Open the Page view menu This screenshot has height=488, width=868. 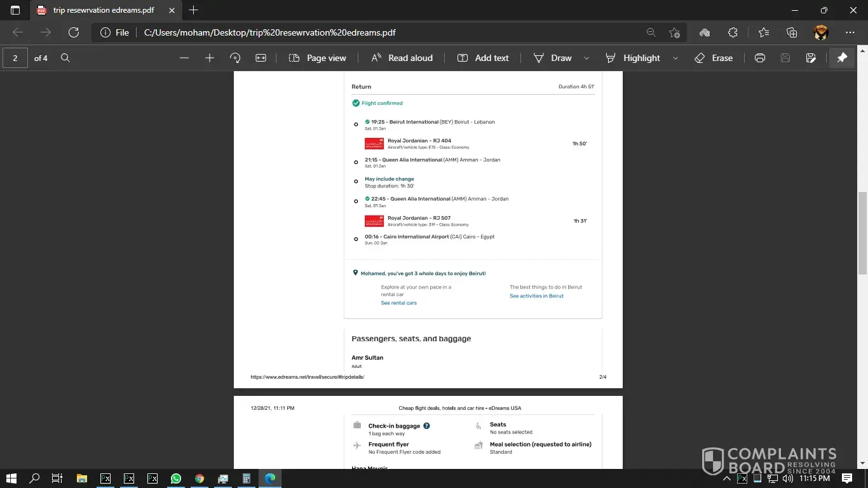click(x=318, y=58)
